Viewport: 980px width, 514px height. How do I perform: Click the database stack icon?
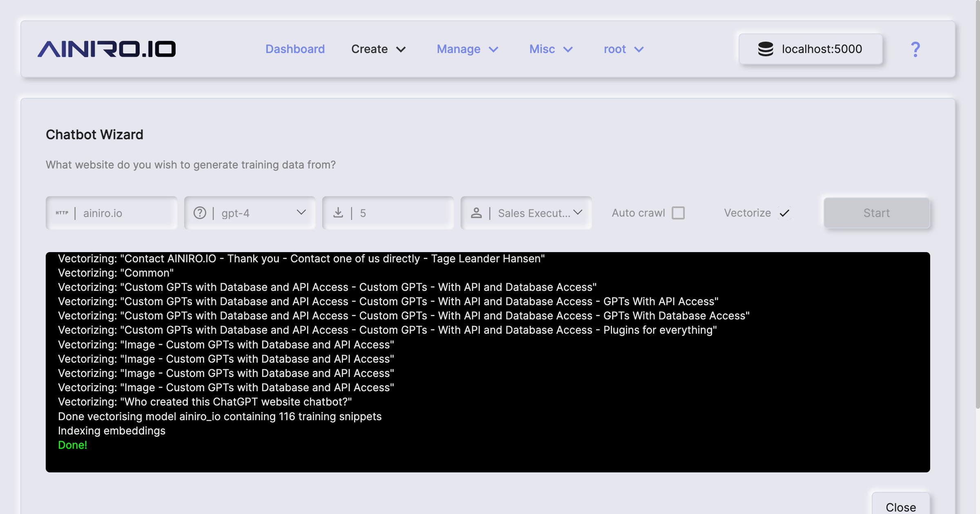tap(765, 49)
